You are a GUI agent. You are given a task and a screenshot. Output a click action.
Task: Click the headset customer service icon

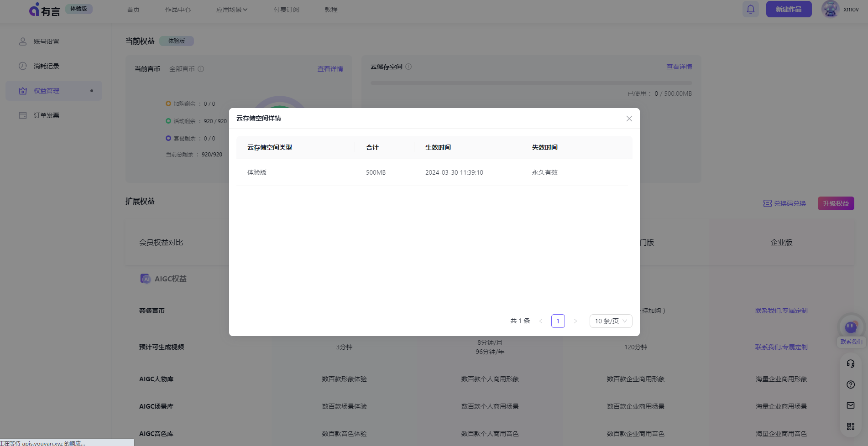coord(851,363)
